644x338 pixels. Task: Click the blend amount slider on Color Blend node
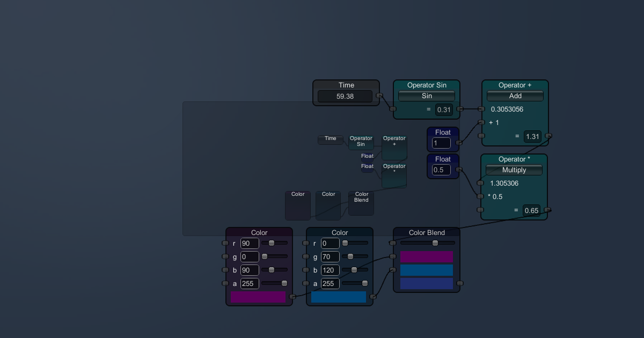click(435, 243)
